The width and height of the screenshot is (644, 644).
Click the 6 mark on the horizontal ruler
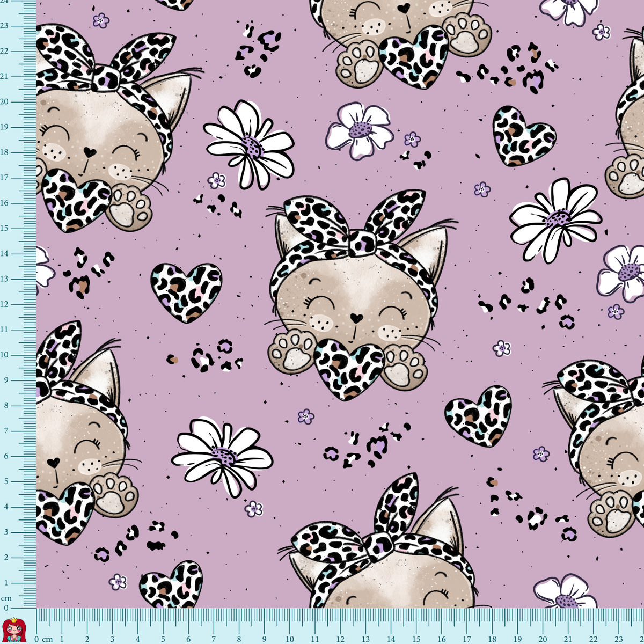pos(188,639)
